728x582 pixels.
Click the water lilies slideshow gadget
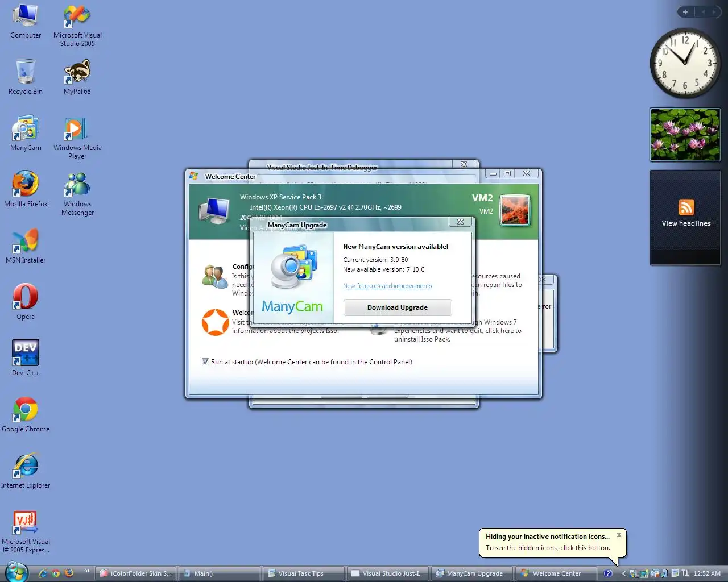click(x=685, y=135)
